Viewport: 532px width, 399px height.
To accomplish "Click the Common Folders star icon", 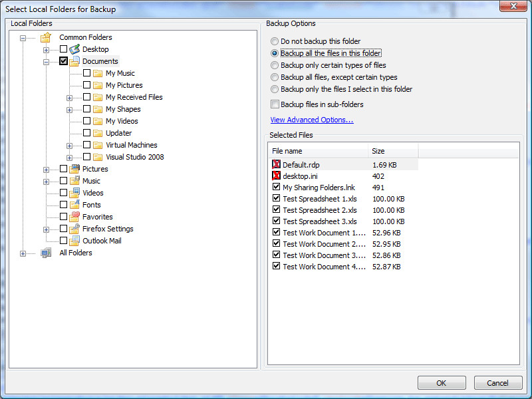I will coord(46,37).
